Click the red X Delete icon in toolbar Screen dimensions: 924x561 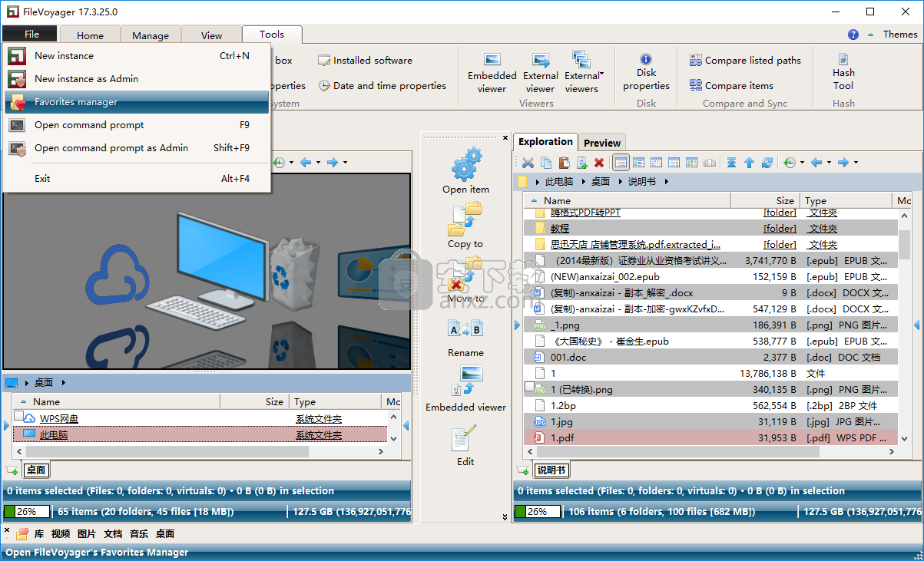click(599, 163)
